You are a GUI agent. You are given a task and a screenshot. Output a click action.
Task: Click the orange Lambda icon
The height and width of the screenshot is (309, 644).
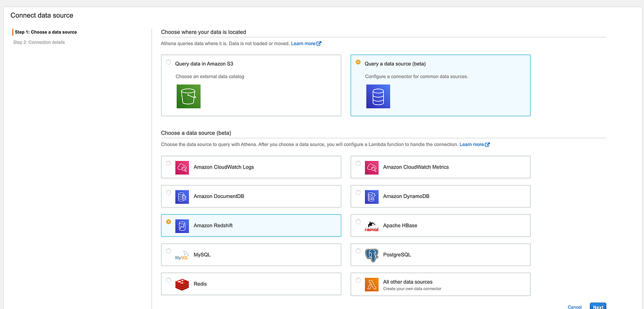[x=372, y=284]
